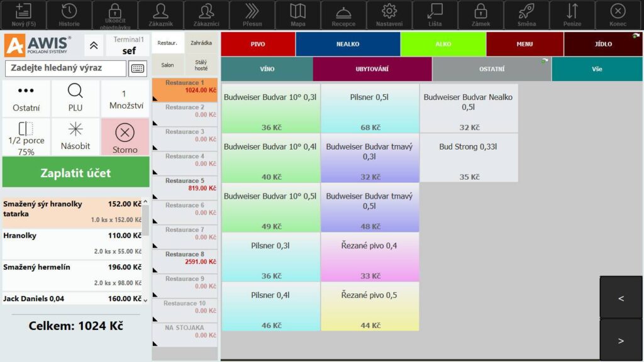Viewport: 644px width, 362px height.
Task: Open the Peníze cash icon
Action: coord(572,15)
